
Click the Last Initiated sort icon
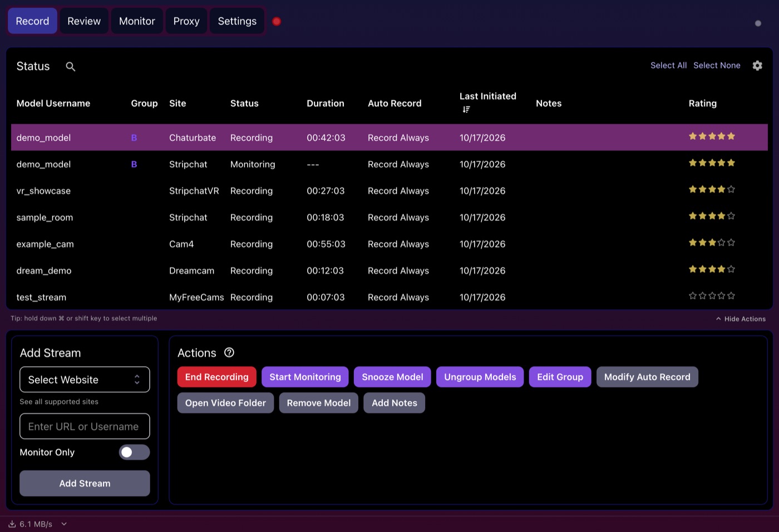tap(466, 110)
